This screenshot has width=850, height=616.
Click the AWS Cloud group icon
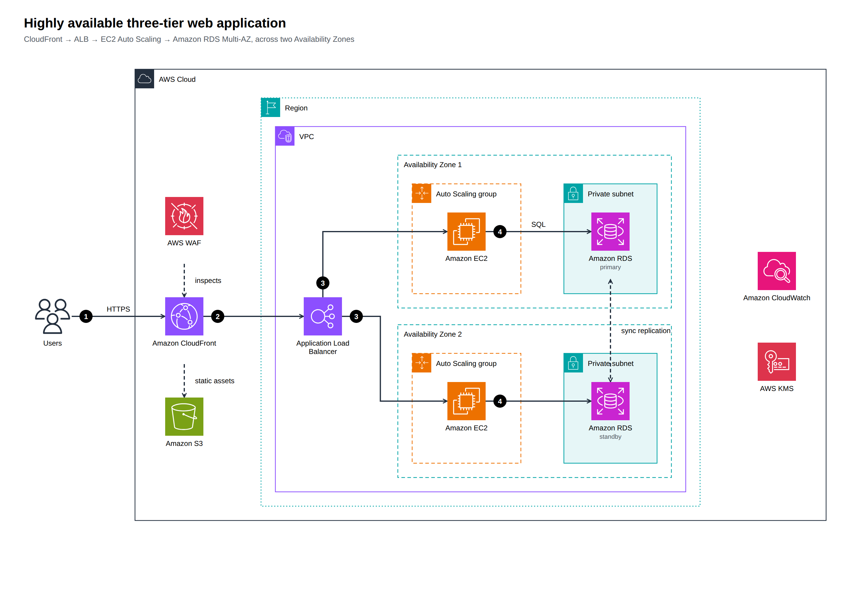(x=144, y=78)
